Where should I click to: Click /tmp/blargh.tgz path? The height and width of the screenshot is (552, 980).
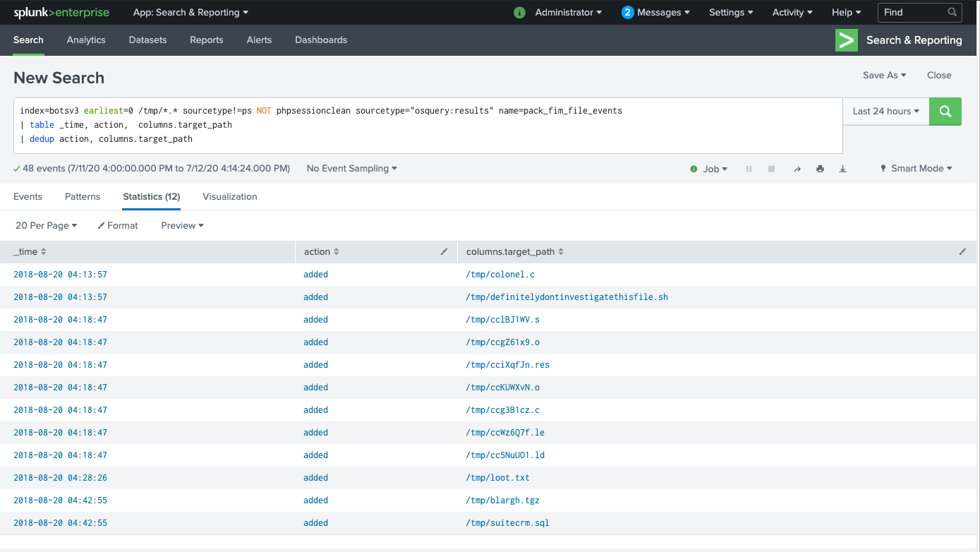pyautogui.click(x=503, y=500)
